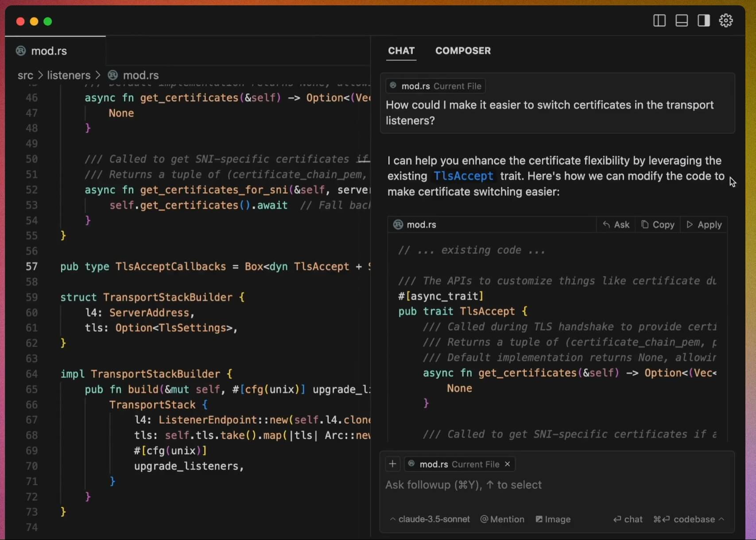Expand the codebase submit options chevron
756x540 pixels.
(721, 519)
